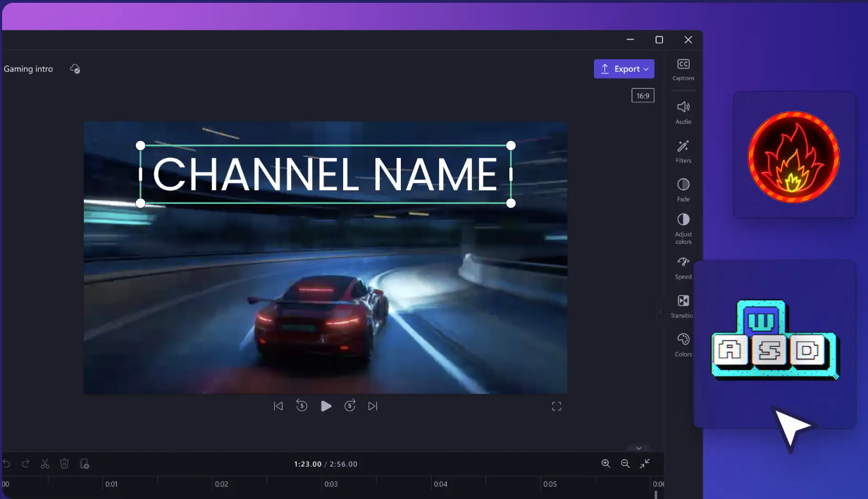Image resolution: width=868 pixels, height=499 pixels.
Task: Collapse the timeline with the chevron
Action: coord(639,448)
